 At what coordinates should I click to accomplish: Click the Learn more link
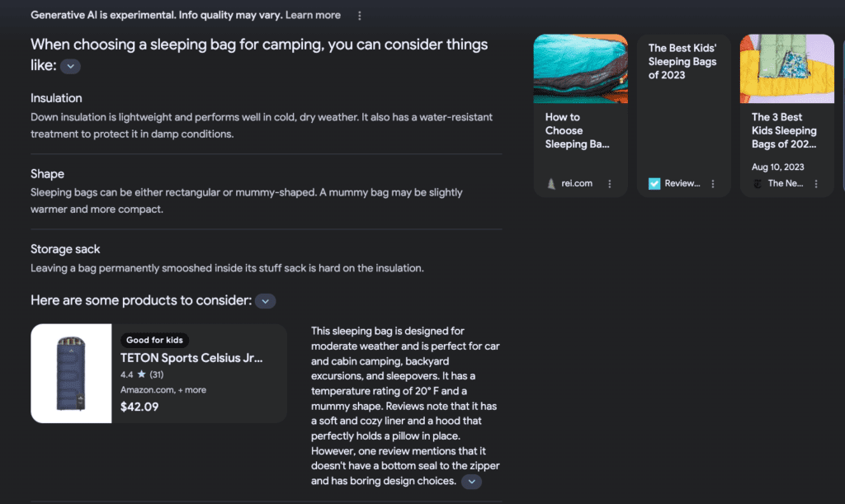coord(313,15)
